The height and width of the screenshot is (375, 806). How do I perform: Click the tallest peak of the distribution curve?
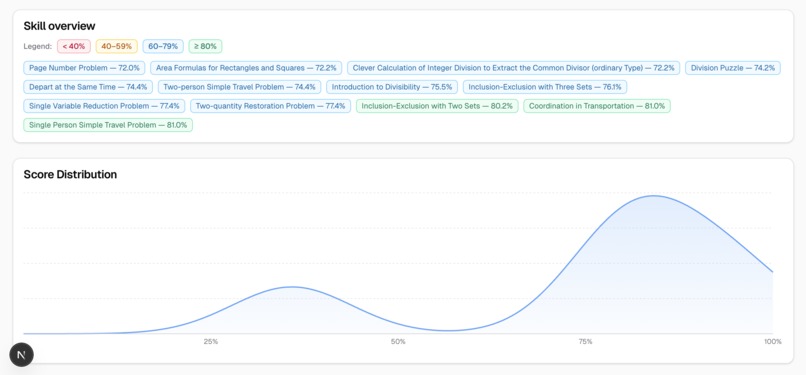click(654, 196)
